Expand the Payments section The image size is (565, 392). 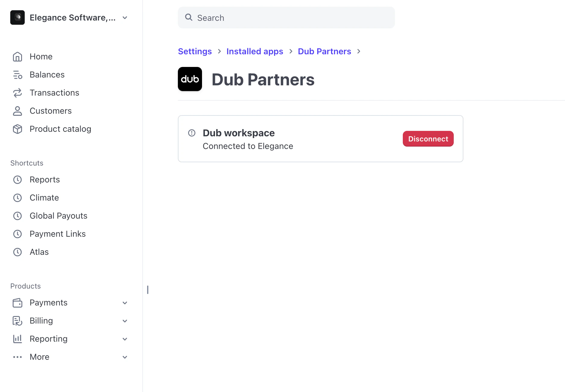pos(125,302)
